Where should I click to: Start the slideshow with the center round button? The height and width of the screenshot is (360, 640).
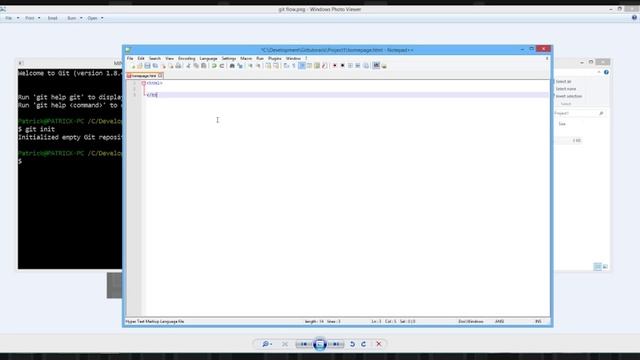click(320, 344)
